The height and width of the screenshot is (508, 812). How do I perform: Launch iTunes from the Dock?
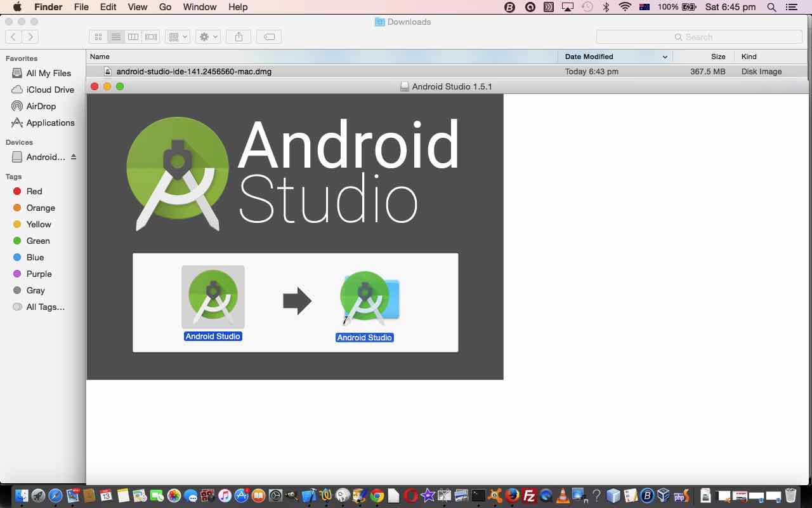point(225,495)
